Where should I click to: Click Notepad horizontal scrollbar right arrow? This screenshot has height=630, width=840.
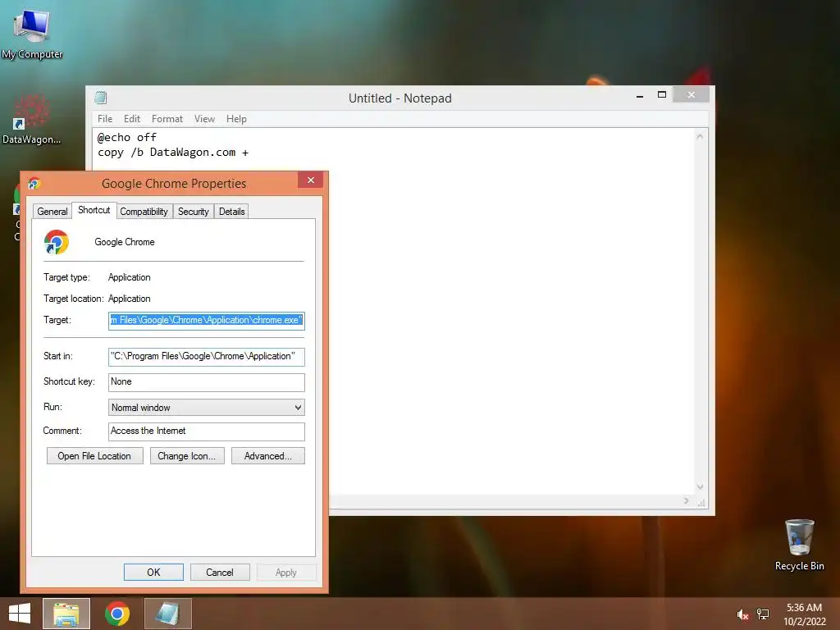(687, 501)
